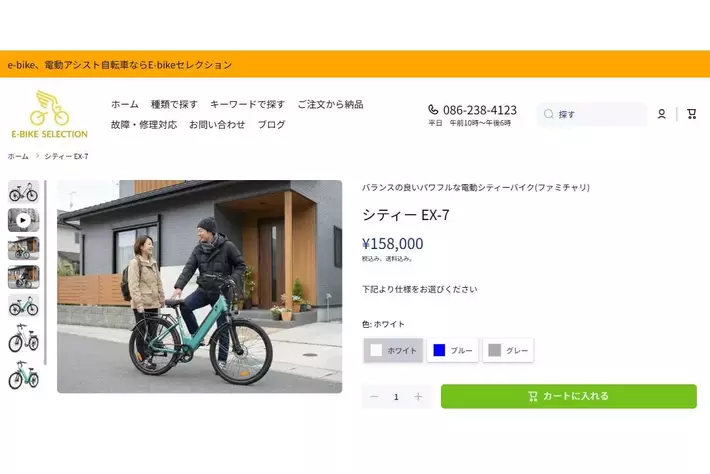Open the ブログ navigation link
Viewport: 710px width, 474px height.
(271, 124)
